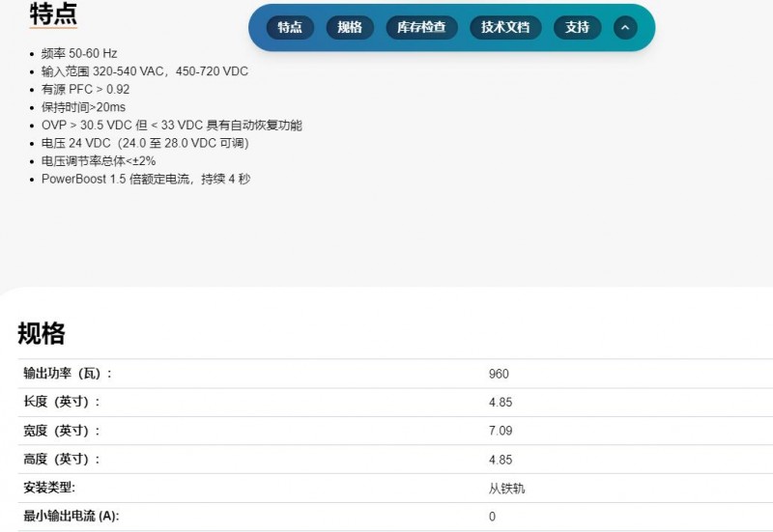Select bullet OVP > 30.5 VDC line
The height and width of the screenshot is (532, 773).
tap(172, 126)
